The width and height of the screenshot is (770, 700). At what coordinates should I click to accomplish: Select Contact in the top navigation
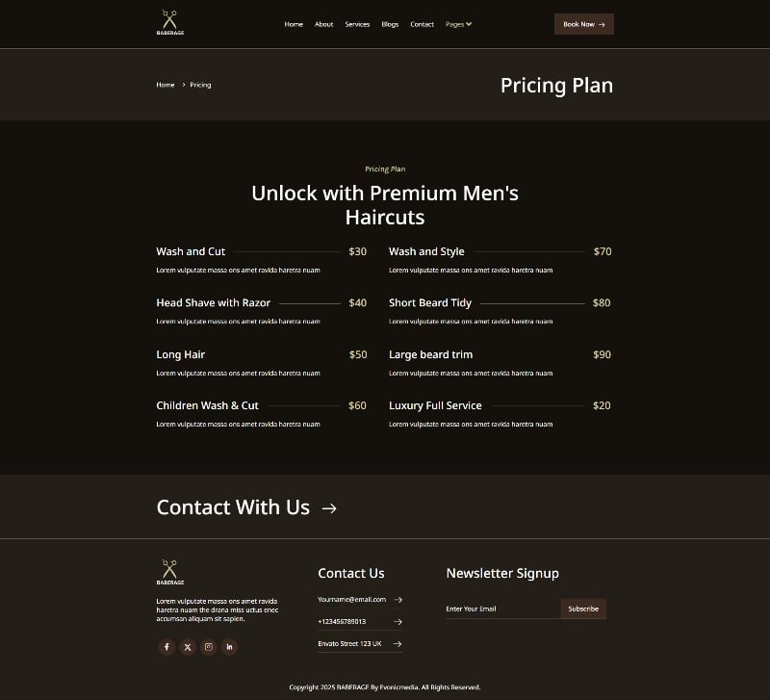click(422, 24)
